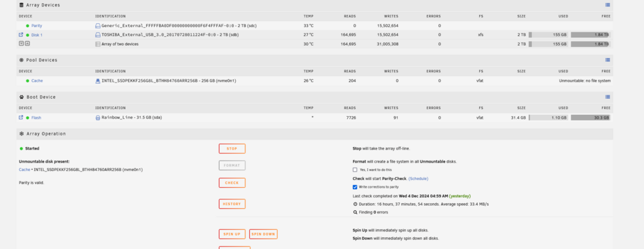The height and width of the screenshot is (249, 644).
Task: Click the Toshiba disk drive icon
Action: click(98, 35)
